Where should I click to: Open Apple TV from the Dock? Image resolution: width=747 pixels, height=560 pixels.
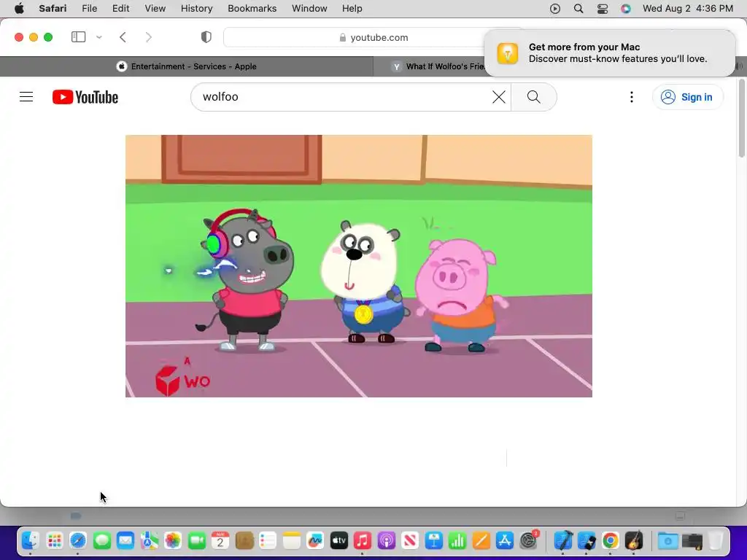338,540
